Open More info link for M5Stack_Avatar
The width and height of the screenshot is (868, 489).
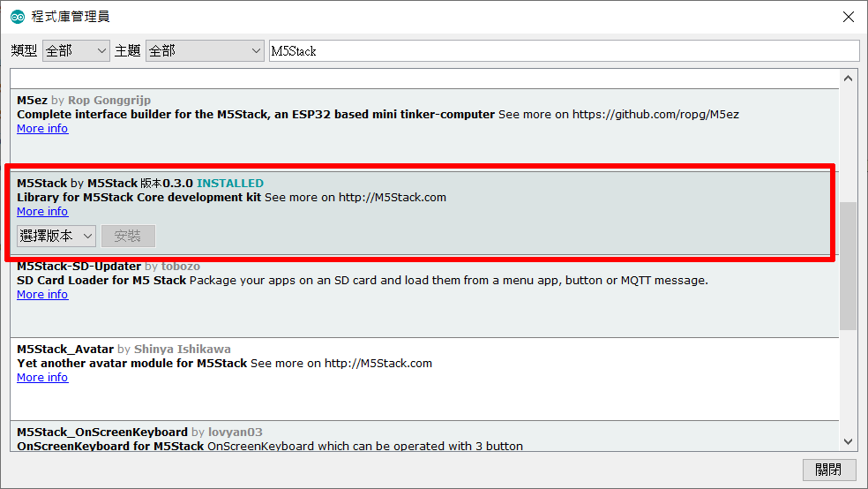click(42, 378)
